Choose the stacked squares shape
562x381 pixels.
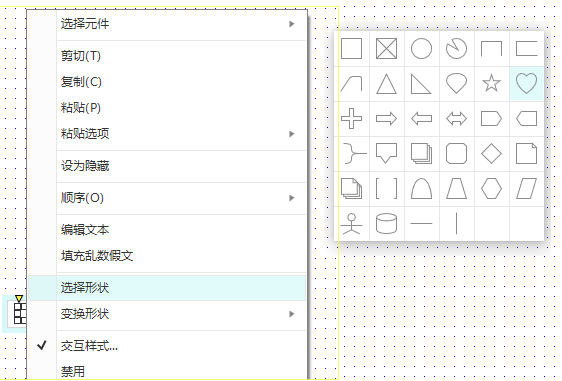pyautogui.click(x=421, y=153)
